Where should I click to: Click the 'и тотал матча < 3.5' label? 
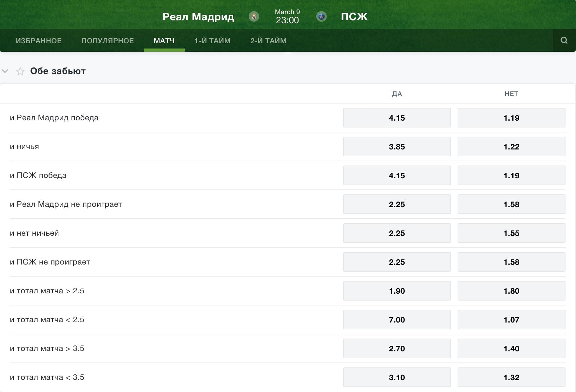click(x=47, y=377)
